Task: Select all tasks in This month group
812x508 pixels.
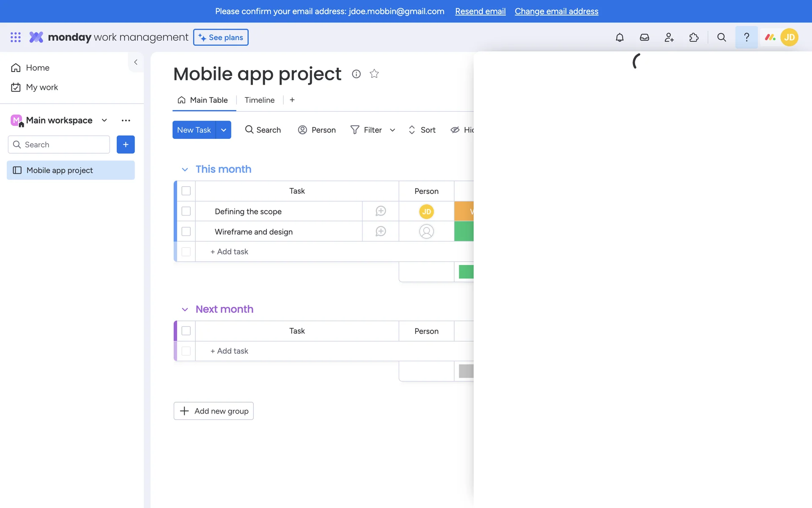Action: [x=186, y=191]
